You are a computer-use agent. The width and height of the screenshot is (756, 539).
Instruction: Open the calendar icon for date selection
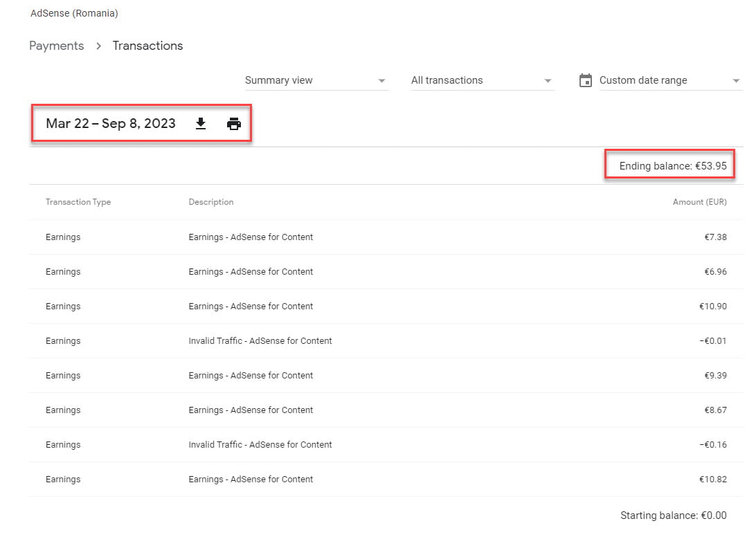585,80
